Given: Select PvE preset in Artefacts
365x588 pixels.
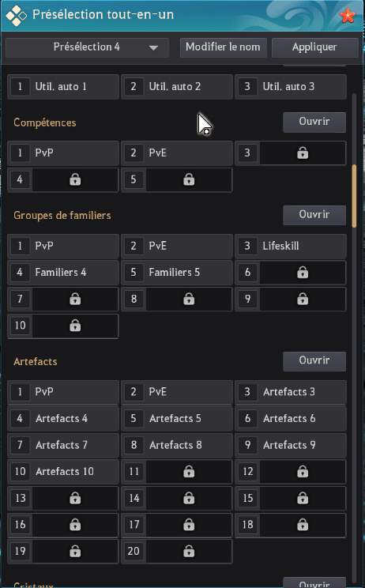Looking at the screenshot, I should tap(176, 392).
